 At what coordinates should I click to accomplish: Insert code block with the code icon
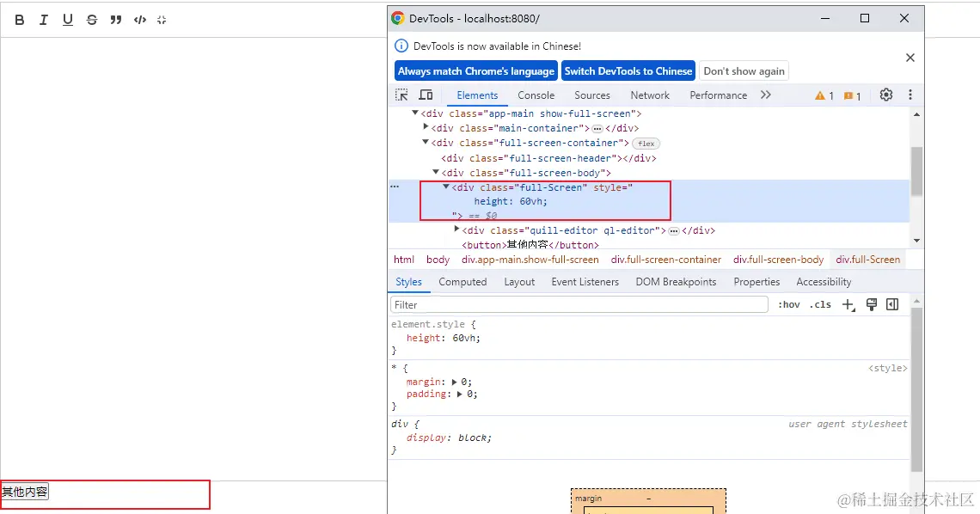point(140,20)
